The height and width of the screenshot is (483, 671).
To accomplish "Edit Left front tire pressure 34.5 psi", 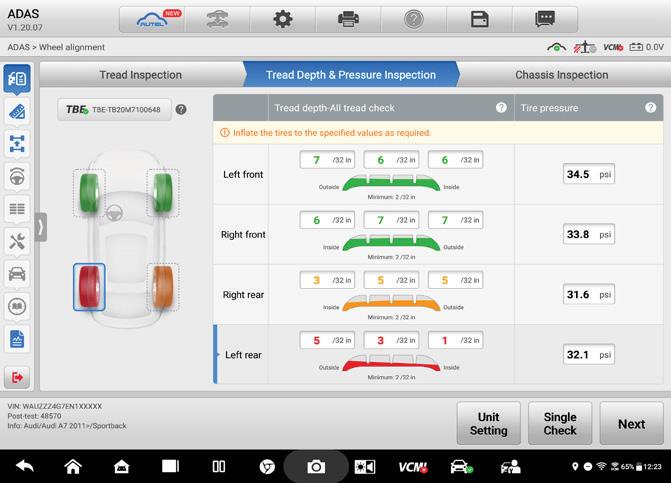I will tap(589, 174).
